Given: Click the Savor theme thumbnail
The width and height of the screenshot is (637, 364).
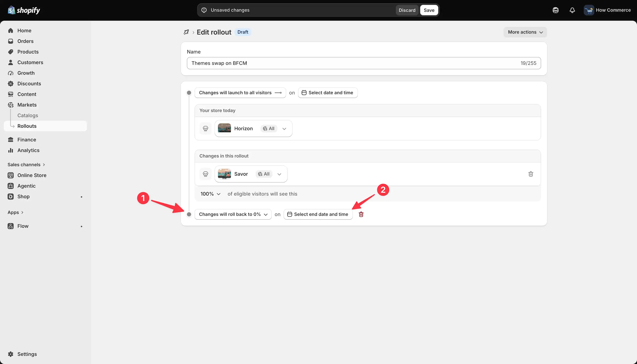Looking at the screenshot, I should (x=224, y=174).
